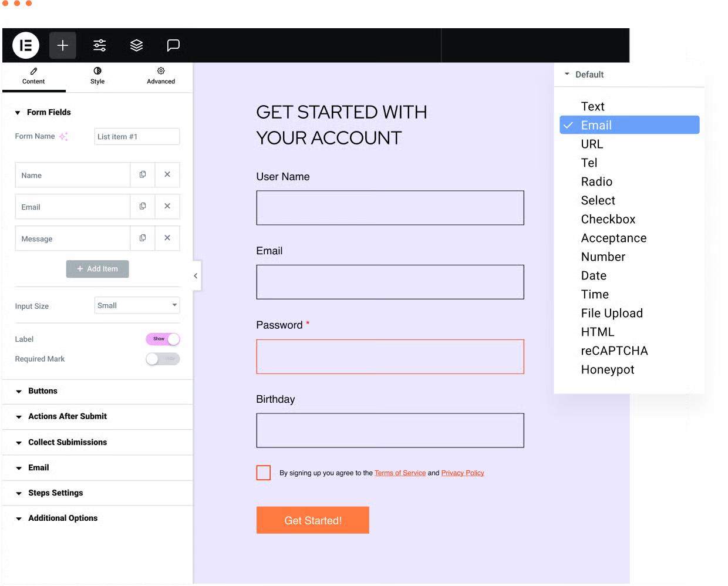Open site settings sliders icon

(100, 45)
